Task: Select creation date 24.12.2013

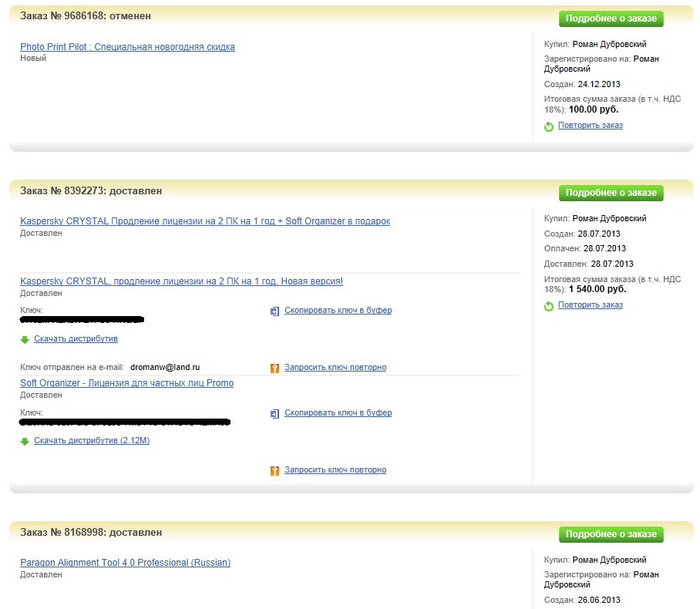Action: pyautogui.click(x=599, y=84)
